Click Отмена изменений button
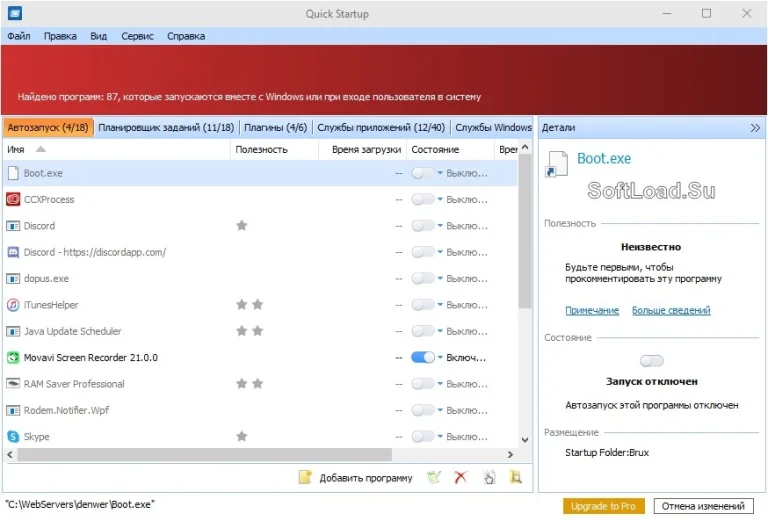 [703, 506]
